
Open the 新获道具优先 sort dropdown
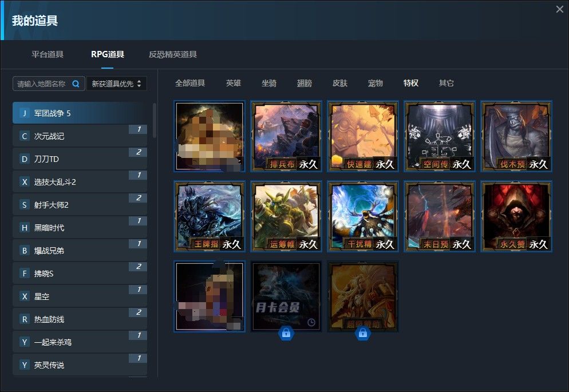click(116, 84)
